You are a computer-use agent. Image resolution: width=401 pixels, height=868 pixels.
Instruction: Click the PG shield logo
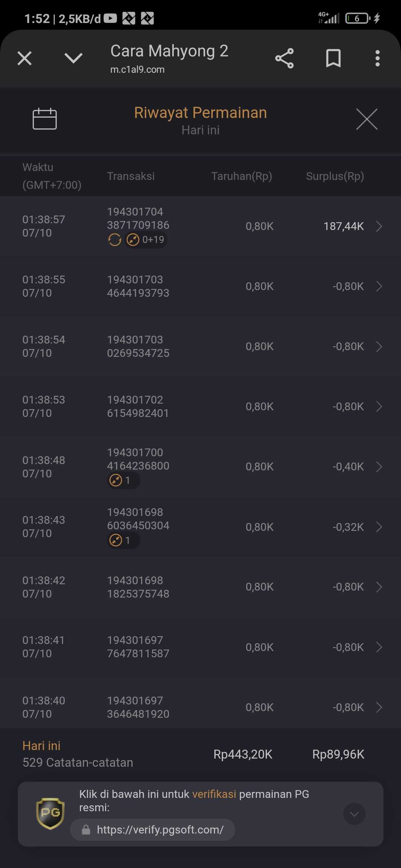[50, 813]
